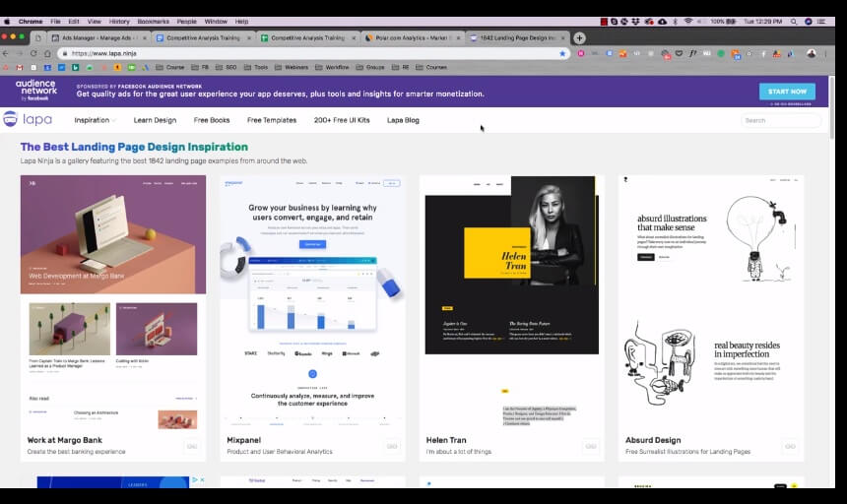
Task: Open Chrome's three-dot menu
Action: pyautogui.click(x=825, y=53)
